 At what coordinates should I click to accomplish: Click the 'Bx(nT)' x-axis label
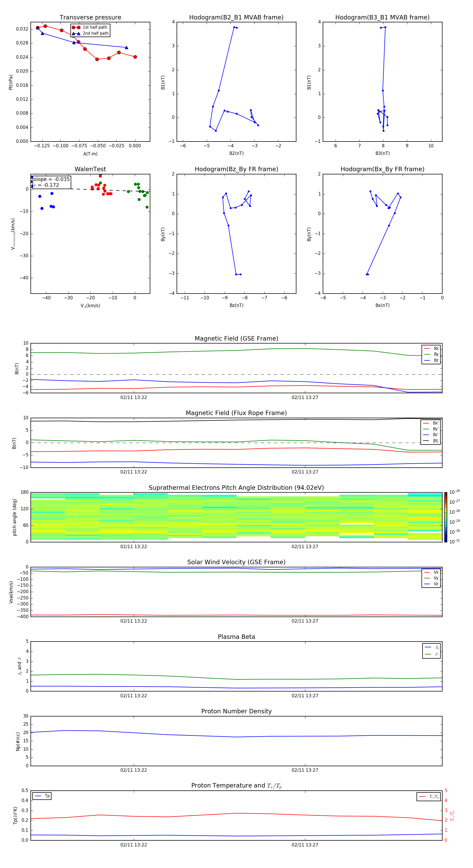(x=382, y=305)
